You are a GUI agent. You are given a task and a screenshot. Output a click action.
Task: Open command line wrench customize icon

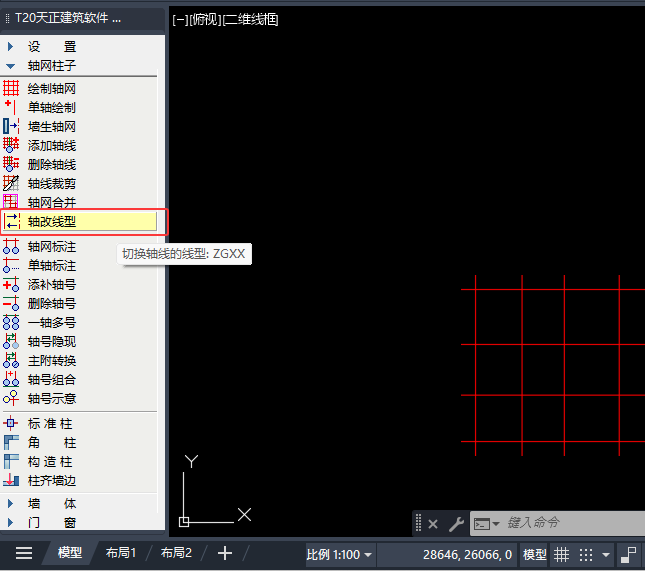click(456, 524)
